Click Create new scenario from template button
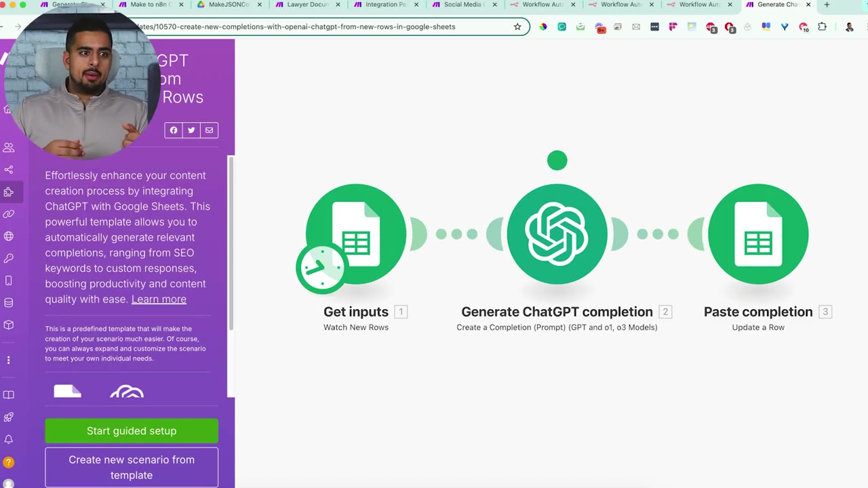This screenshot has height=488, width=868. pyautogui.click(x=132, y=467)
